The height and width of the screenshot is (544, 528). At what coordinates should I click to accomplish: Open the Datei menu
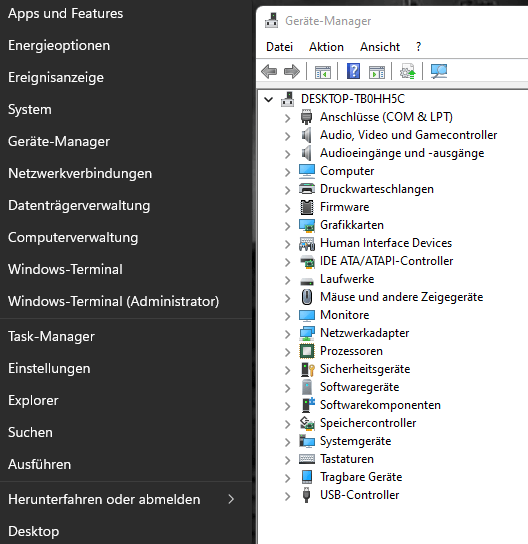(279, 47)
